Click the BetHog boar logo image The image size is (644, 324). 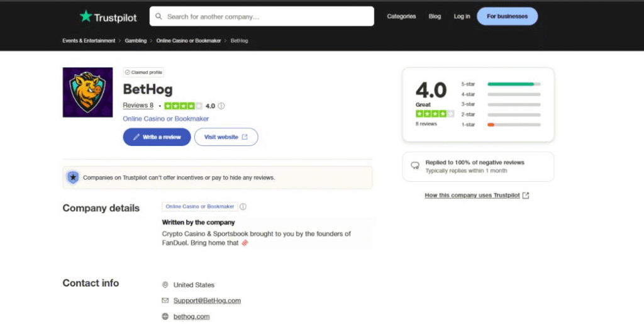[x=87, y=92]
